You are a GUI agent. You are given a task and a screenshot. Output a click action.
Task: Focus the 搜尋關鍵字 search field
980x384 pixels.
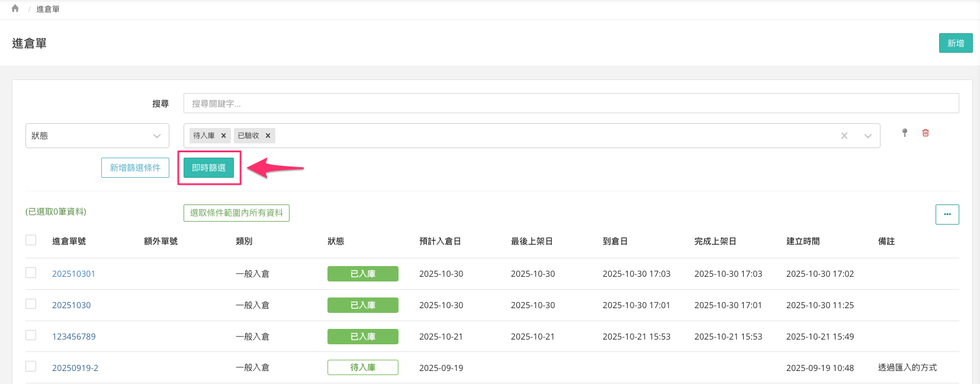[571, 103]
